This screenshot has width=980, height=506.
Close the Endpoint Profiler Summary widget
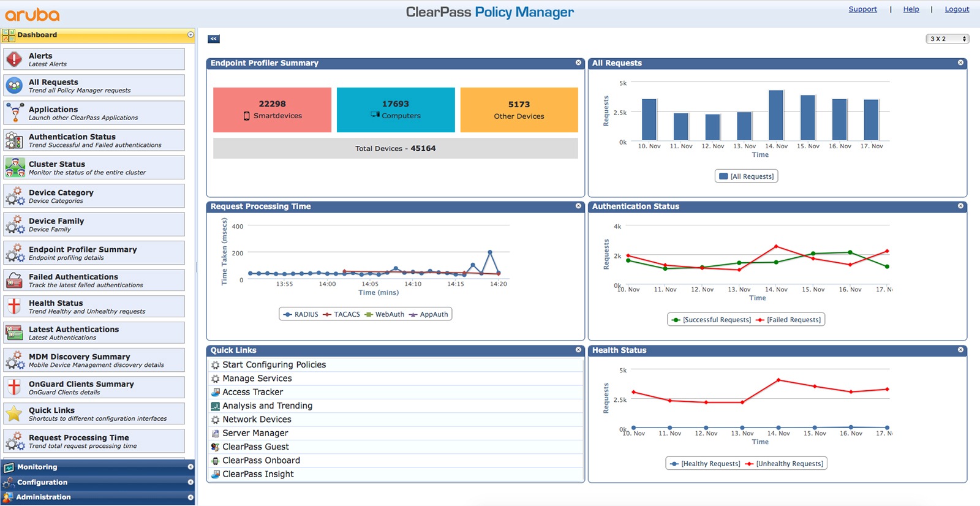[x=578, y=62]
